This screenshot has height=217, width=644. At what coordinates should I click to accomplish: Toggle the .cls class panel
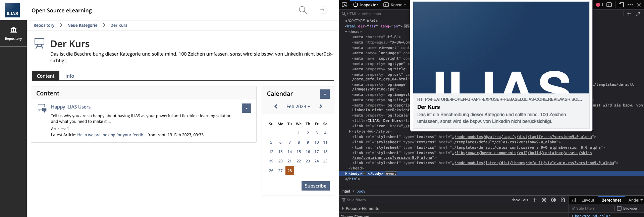click(525, 200)
